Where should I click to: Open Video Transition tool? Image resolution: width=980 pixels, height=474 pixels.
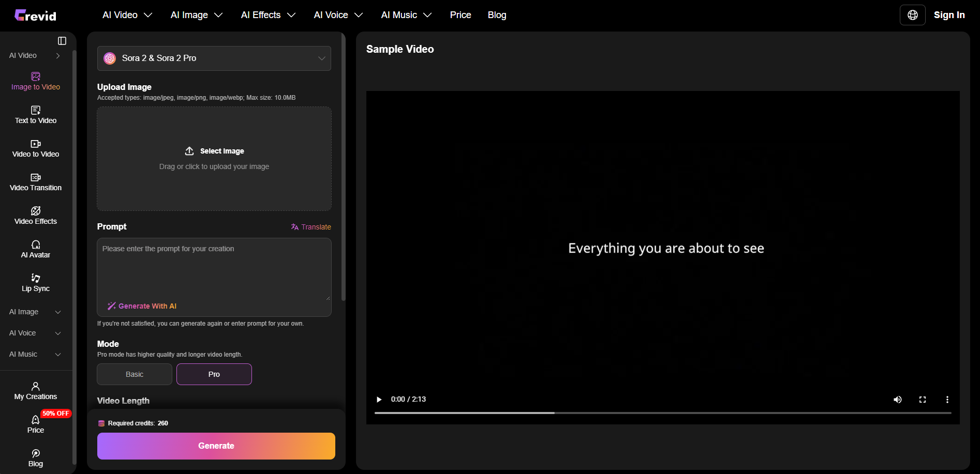coord(36,182)
